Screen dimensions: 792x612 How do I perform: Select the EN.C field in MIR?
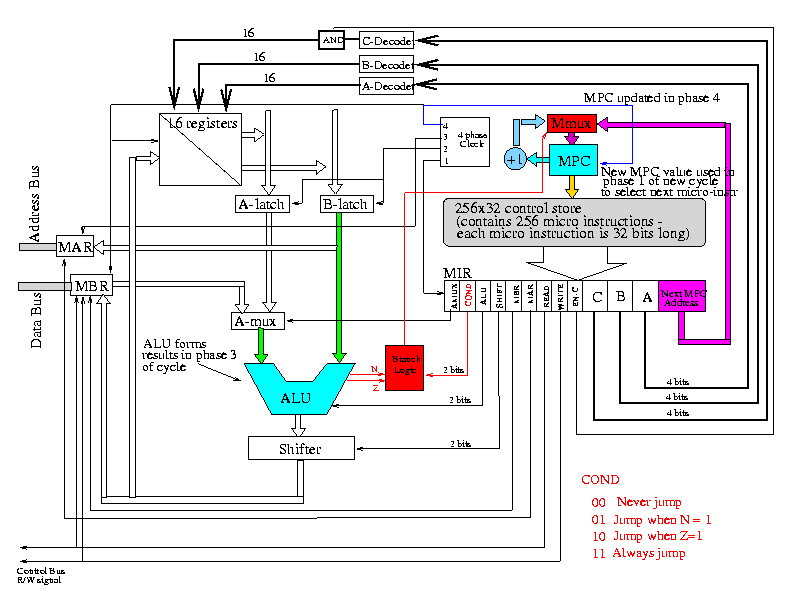[575, 296]
